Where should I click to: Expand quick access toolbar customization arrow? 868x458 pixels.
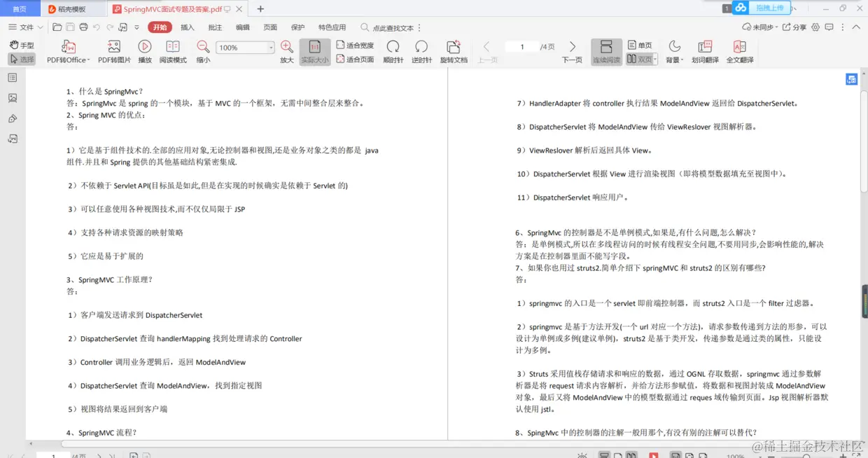pyautogui.click(x=136, y=27)
